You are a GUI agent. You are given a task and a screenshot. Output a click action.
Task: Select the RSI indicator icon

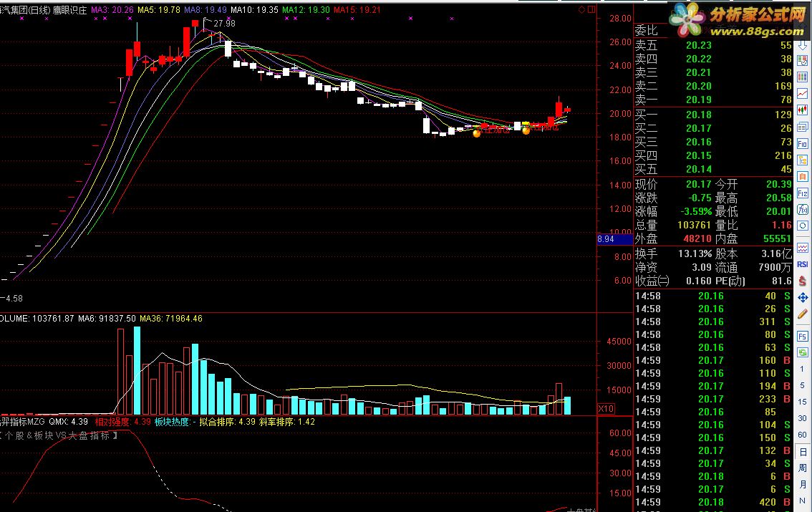tap(802, 264)
